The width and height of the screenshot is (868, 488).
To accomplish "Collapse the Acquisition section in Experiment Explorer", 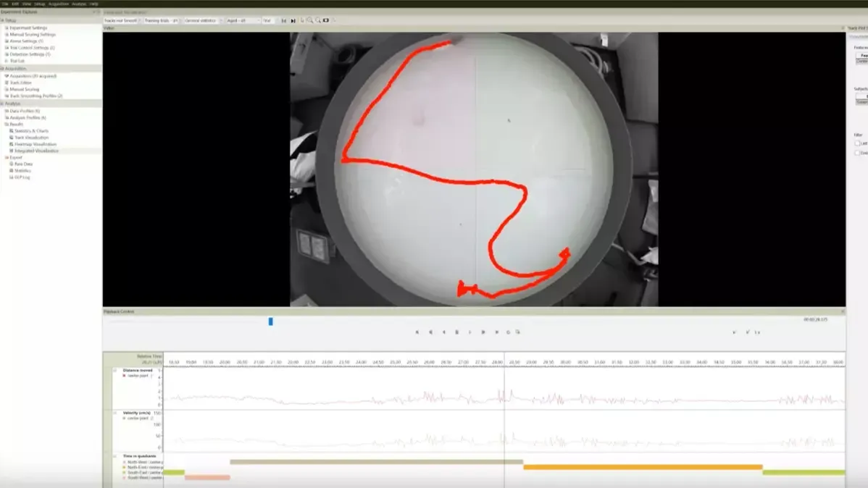I will click(4, 69).
